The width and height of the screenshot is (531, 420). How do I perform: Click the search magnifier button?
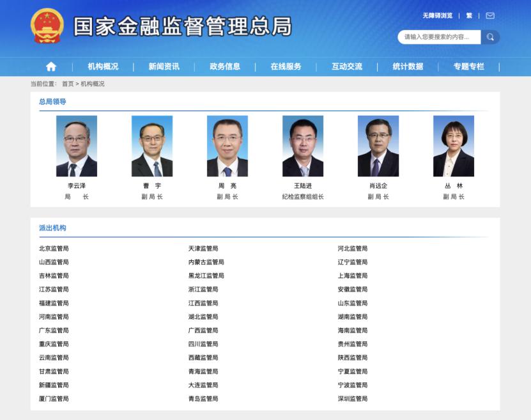click(x=490, y=37)
